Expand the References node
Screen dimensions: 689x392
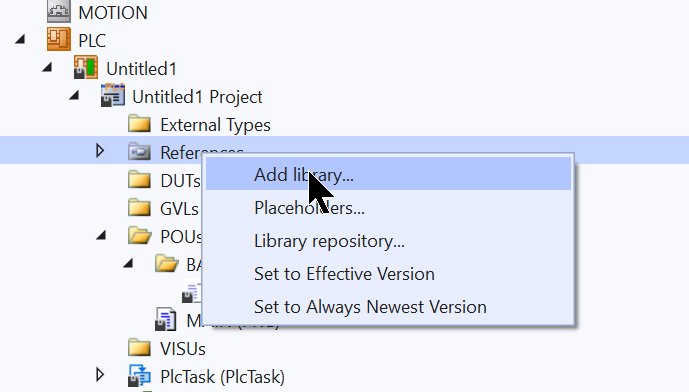(x=100, y=151)
